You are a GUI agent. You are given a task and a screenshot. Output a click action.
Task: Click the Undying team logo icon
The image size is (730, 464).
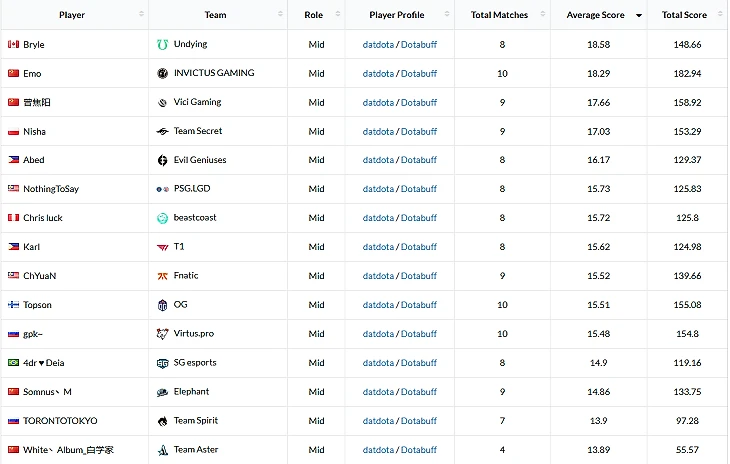coord(163,45)
